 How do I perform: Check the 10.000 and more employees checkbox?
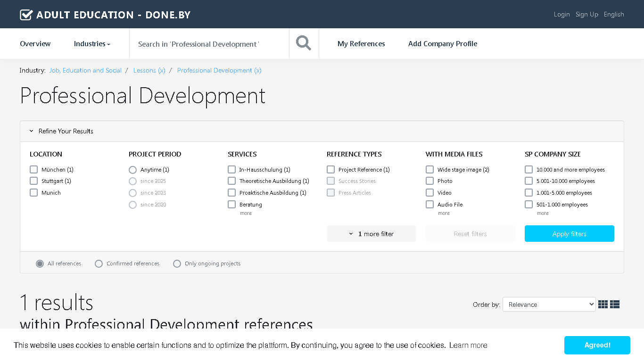(x=528, y=169)
